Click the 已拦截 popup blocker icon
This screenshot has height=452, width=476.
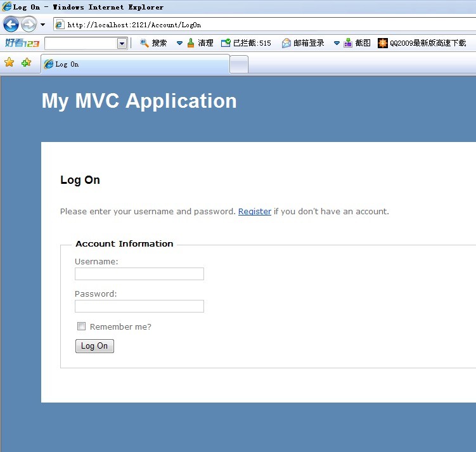coord(226,43)
